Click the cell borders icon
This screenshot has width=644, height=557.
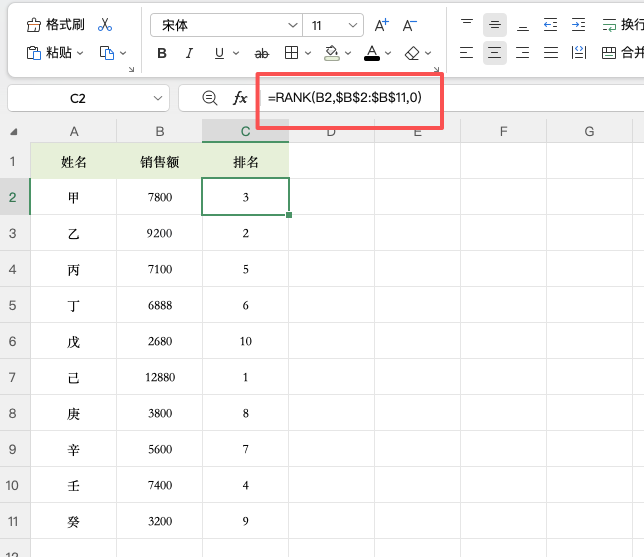click(291, 53)
